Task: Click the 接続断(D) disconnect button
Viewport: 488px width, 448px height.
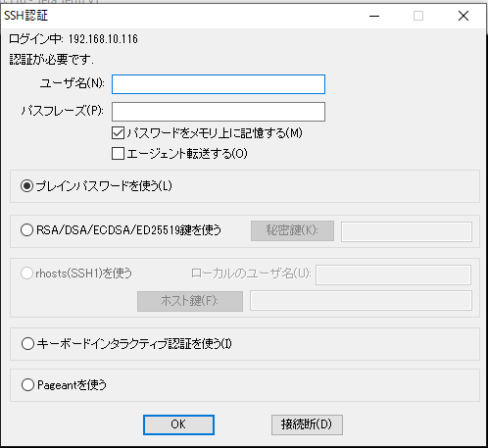Action: [x=307, y=424]
